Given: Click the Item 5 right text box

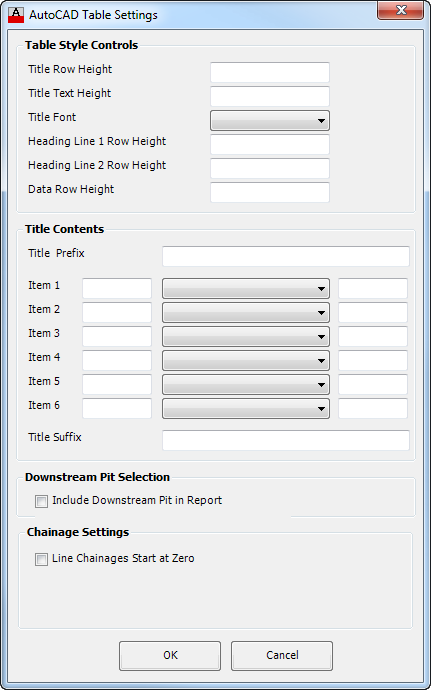Looking at the screenshot, I should pos(373,384).
